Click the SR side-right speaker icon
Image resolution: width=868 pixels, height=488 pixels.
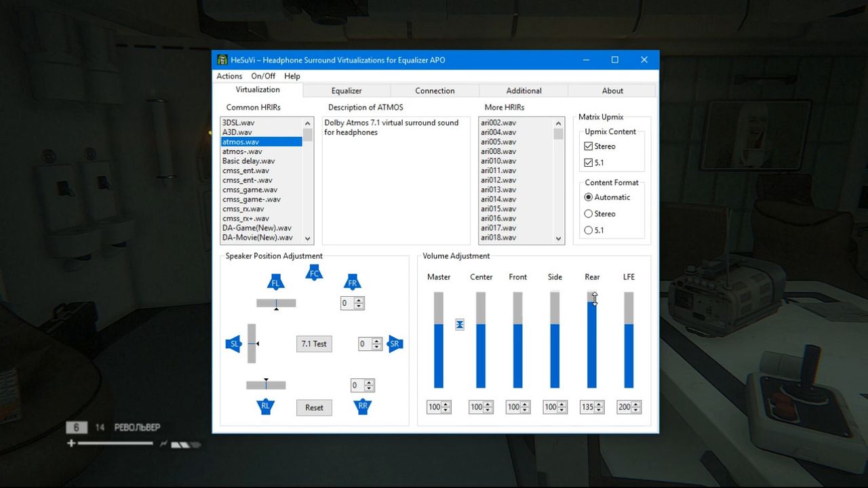[395, 344]
